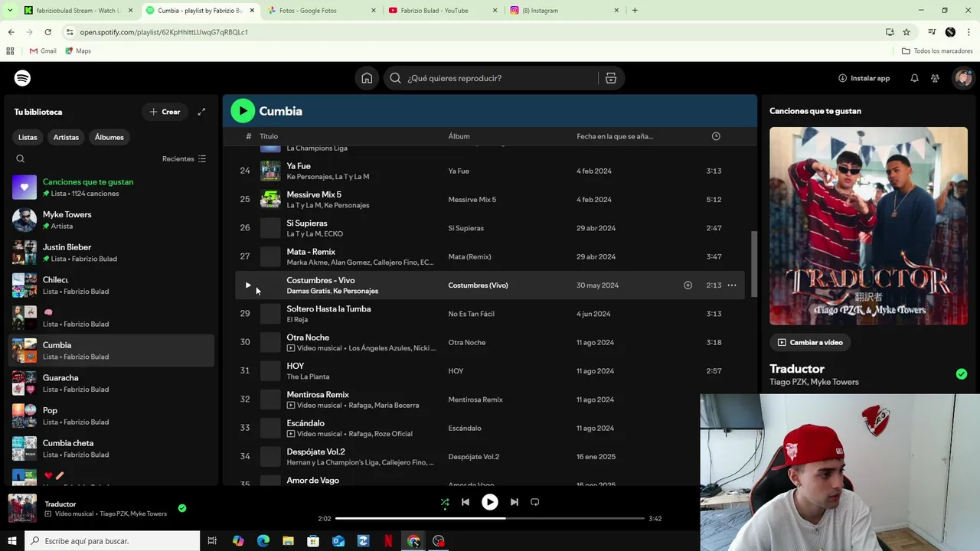The image size is (980, 551).
Task: Click the Fecha en la que se añadió header
Action: [615, 136]
